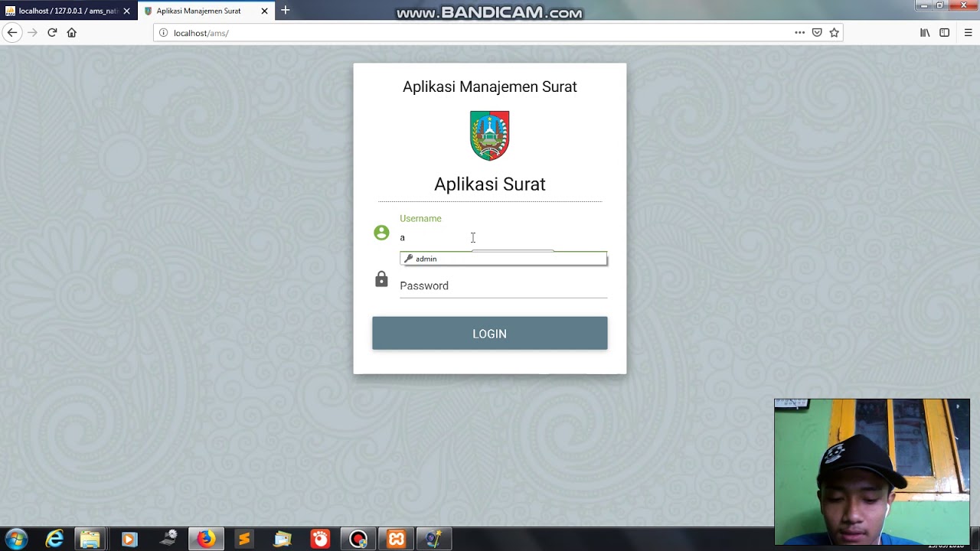Switch to Firefox in the taskbar
Viewport: 980px width, 551px height.
click(206, 540)
